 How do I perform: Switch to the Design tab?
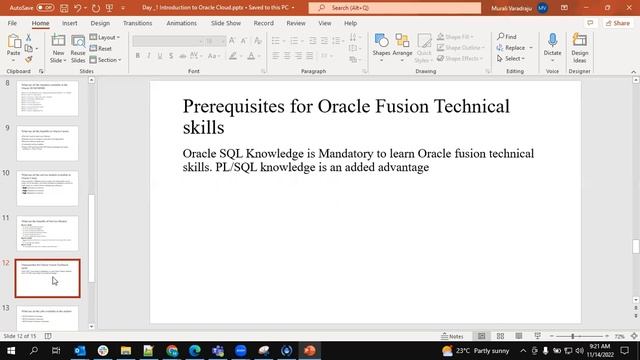click(x=100, y=23)
